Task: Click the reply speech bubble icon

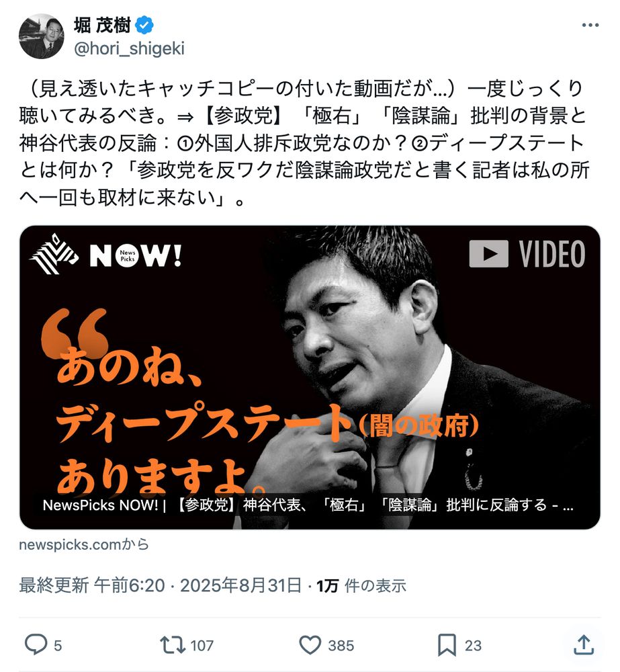Action: point(36,644)
